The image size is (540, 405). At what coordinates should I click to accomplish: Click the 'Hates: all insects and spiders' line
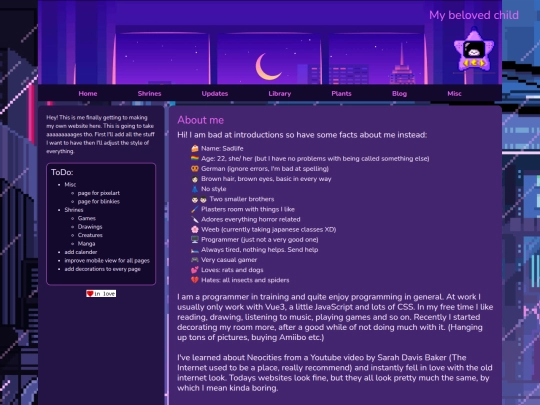245,280
